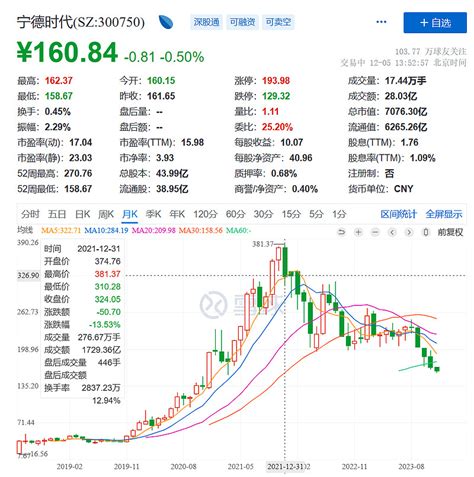Click the 最高 value 162.37
The height and width of the screenshot is (477, 474).
(59, 81)
